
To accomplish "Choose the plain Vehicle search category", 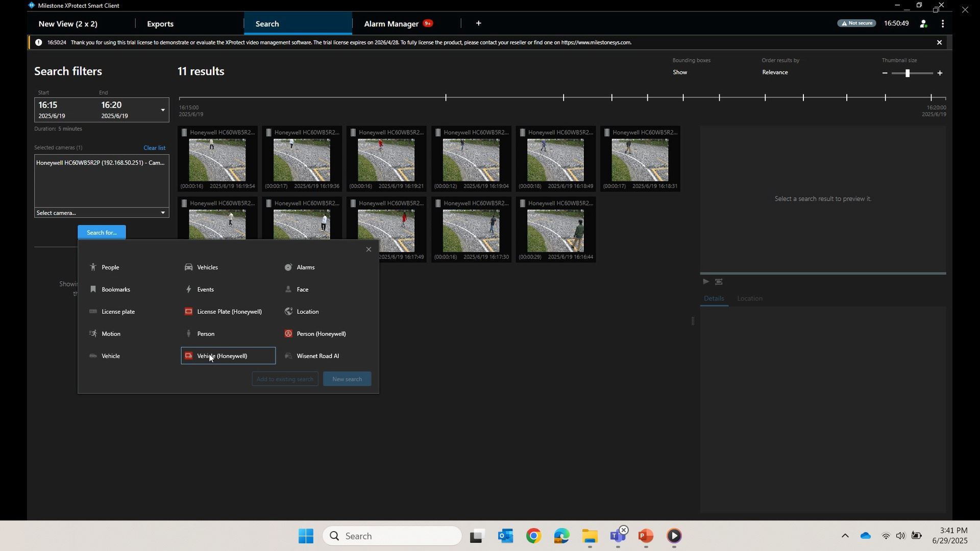I will (x=105, y=356).
